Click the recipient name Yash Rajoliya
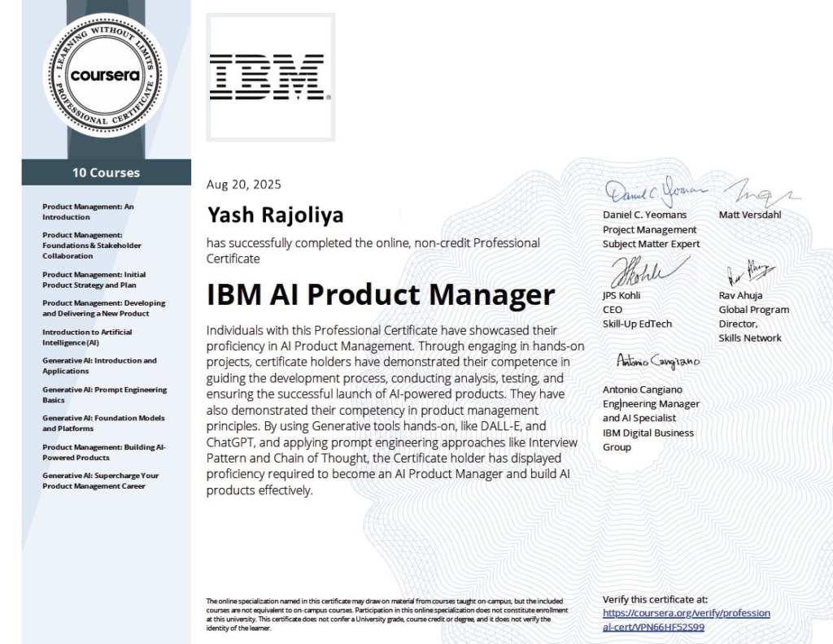The width and height of the screenshot is (833, 644). pos(275,215)
